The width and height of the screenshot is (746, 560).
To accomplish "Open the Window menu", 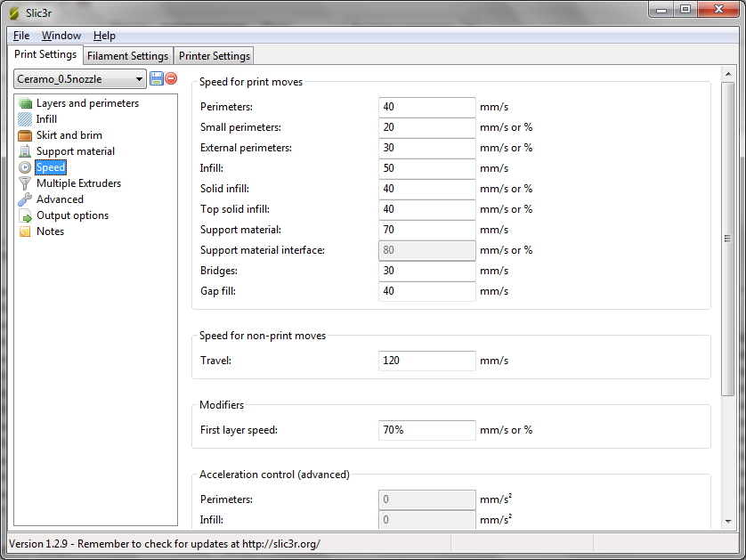I will coord(61,36).
